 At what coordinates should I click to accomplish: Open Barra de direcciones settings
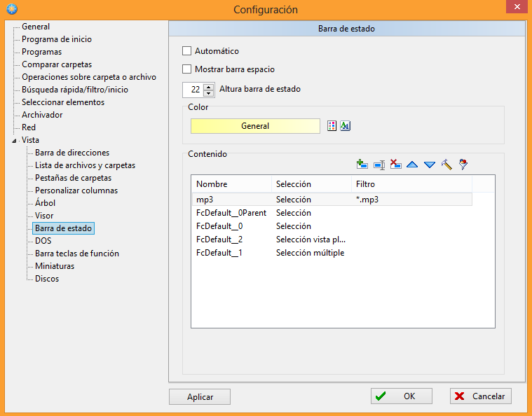click(72, 153)
